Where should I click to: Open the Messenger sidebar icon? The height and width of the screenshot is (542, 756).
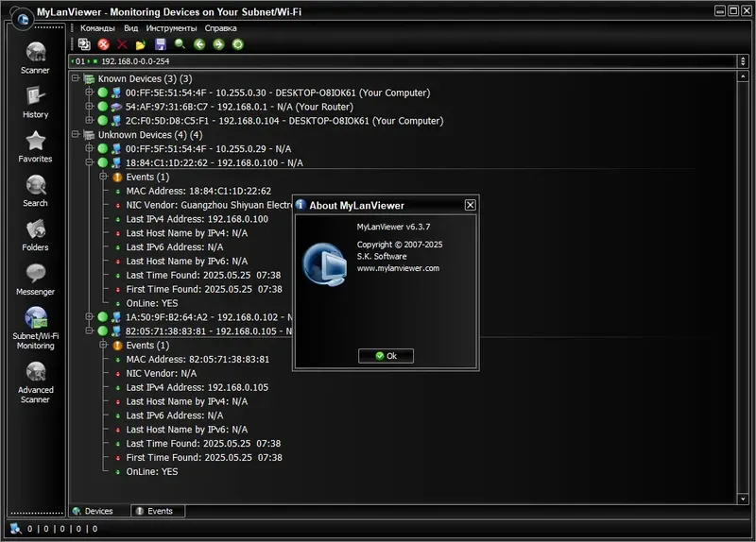click(x=35, y=279)
